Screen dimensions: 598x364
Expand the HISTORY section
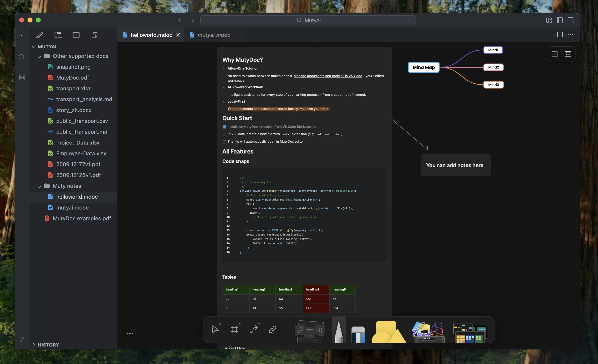[x=34, y=345]
